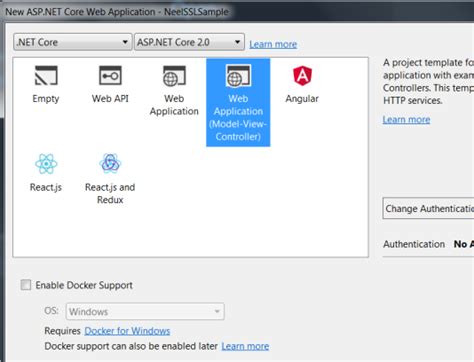474x362 pixels.
Task: Click Learn more link beside version dropdown
Action: pyautogui.click(x=273, y=44)
